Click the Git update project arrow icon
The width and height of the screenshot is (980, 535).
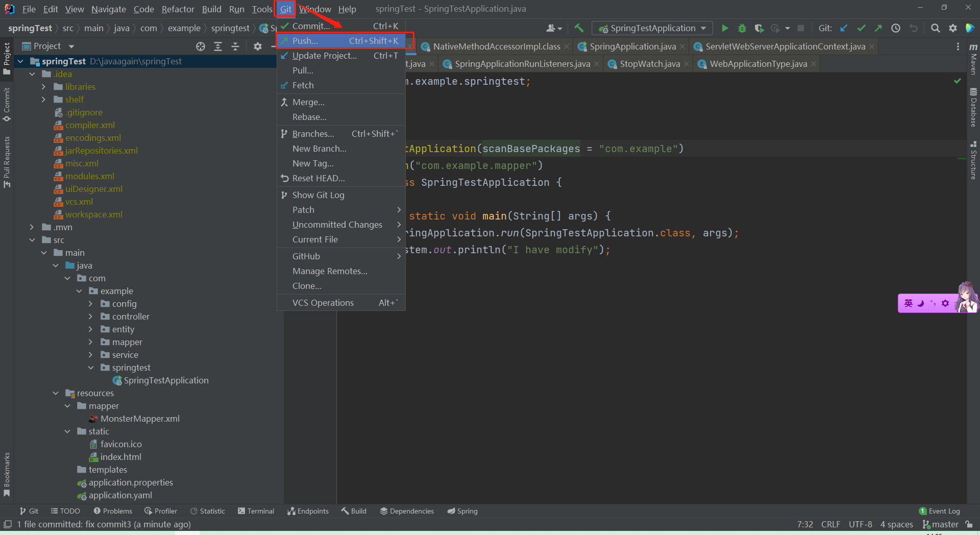coord(844,28)
